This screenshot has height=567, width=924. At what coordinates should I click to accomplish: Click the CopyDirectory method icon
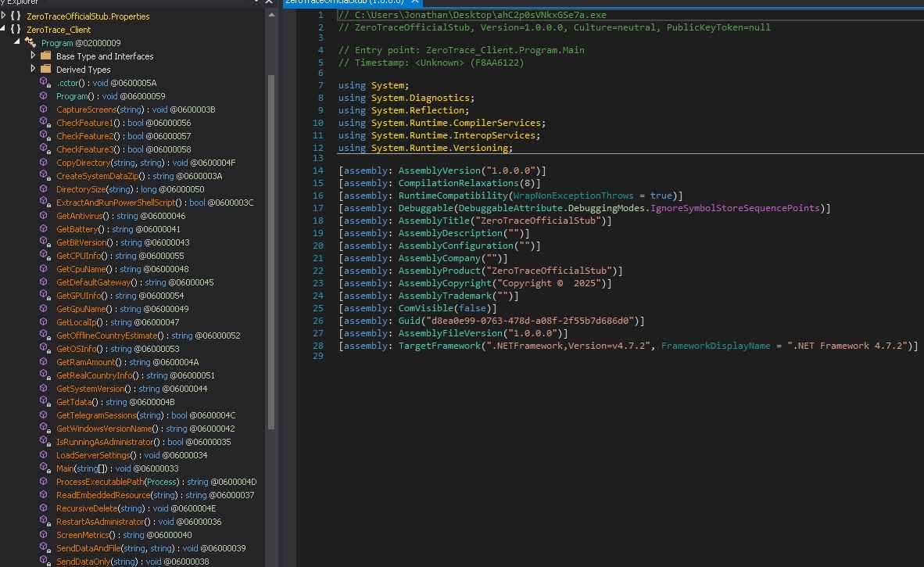click(45, 162)
